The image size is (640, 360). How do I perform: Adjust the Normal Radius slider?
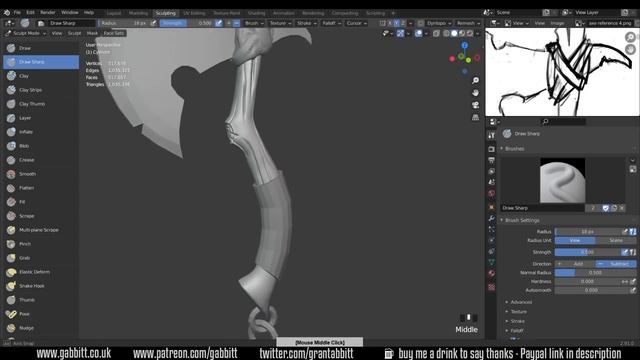[x=596, y=273]
